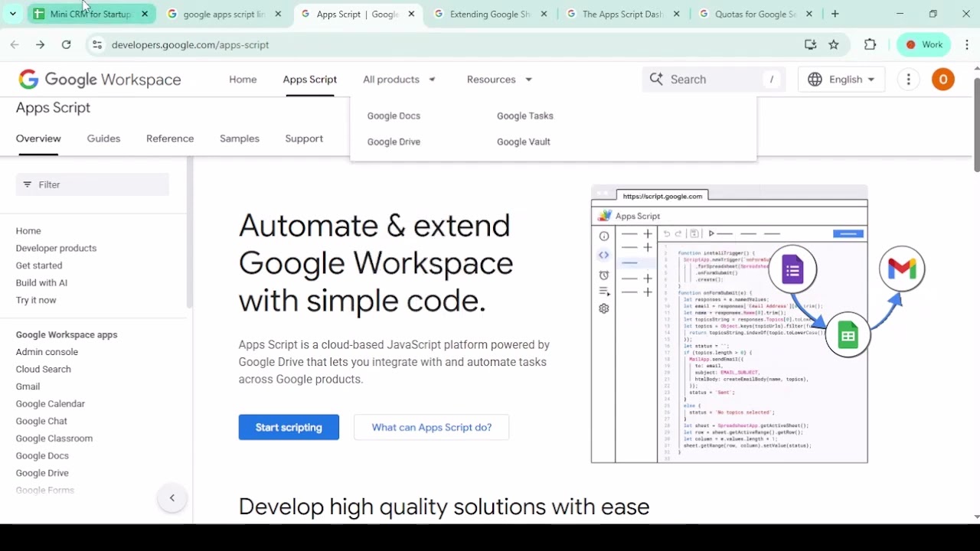
Task: Click the Start scripting button
Action: point(289,427)
